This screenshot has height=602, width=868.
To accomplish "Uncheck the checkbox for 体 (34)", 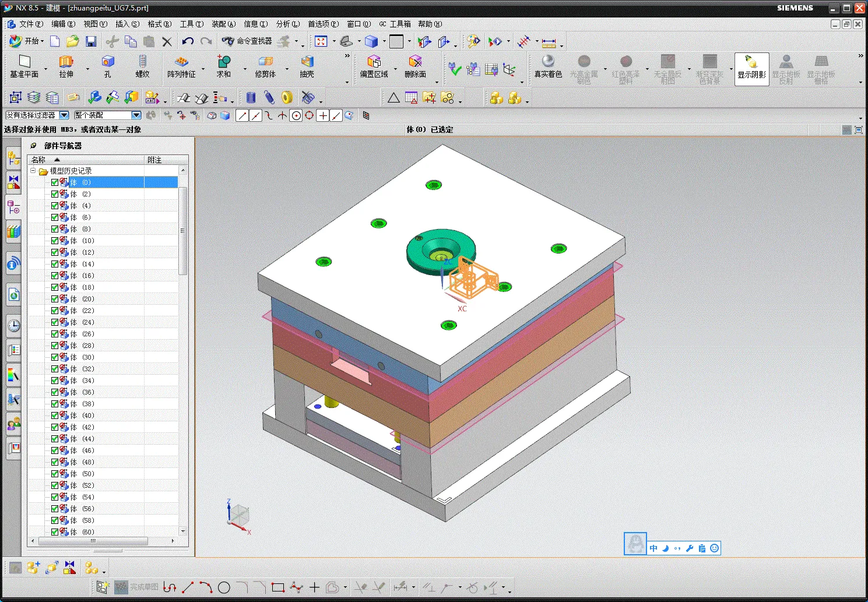I will (55, 381).
